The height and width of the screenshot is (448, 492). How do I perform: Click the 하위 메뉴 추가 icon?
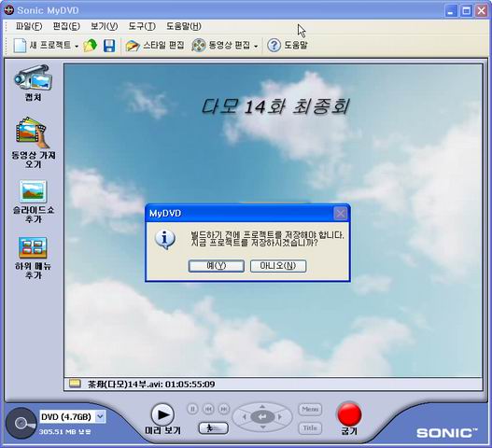33,248
